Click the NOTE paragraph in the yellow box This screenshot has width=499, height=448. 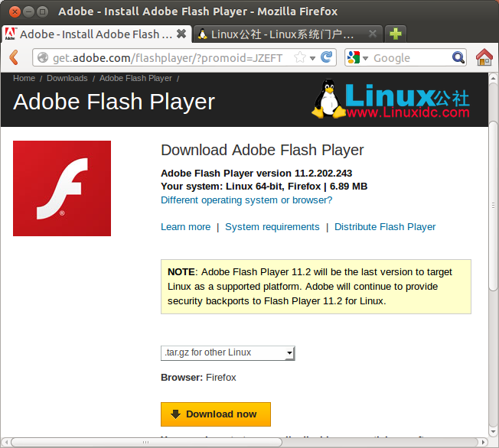tap(315, 287)
